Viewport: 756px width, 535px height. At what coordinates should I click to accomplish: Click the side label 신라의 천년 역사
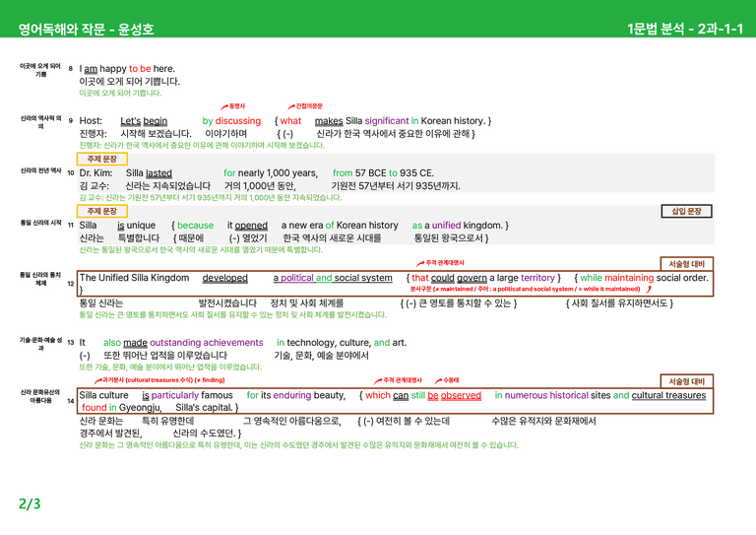(x=41, y=170)
